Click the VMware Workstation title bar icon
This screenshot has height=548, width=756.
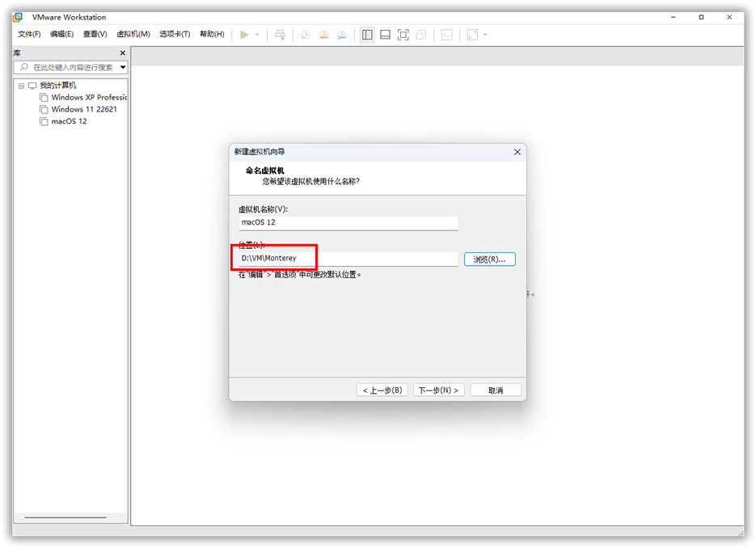click(x=18, y=17)
